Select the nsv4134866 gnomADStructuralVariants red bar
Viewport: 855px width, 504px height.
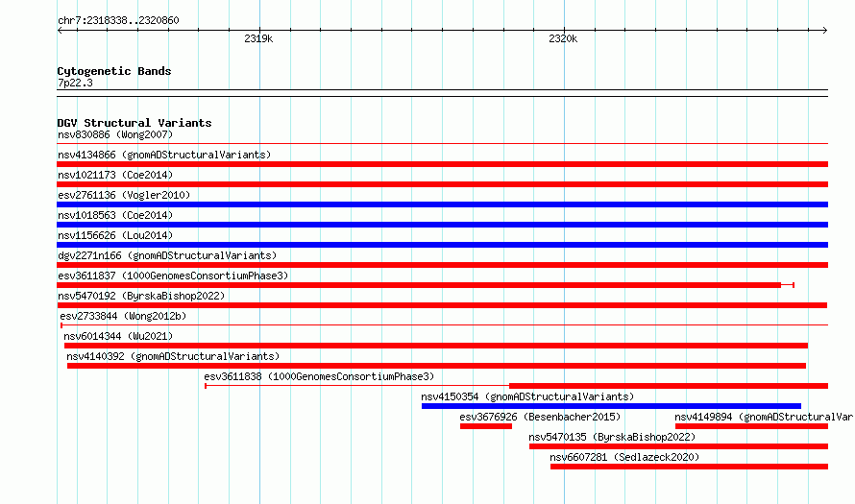442,164
